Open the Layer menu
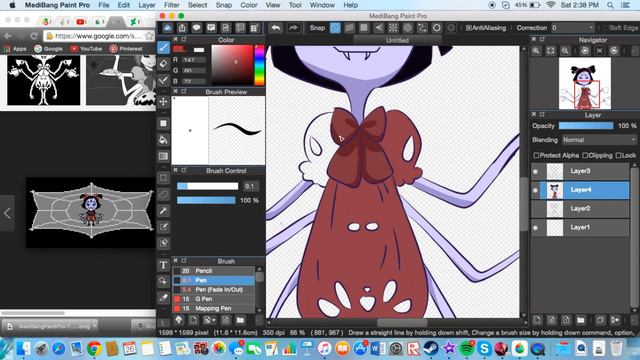Image resolution: width=640 pixels, height=360 pixels. (x=147, y=5)
